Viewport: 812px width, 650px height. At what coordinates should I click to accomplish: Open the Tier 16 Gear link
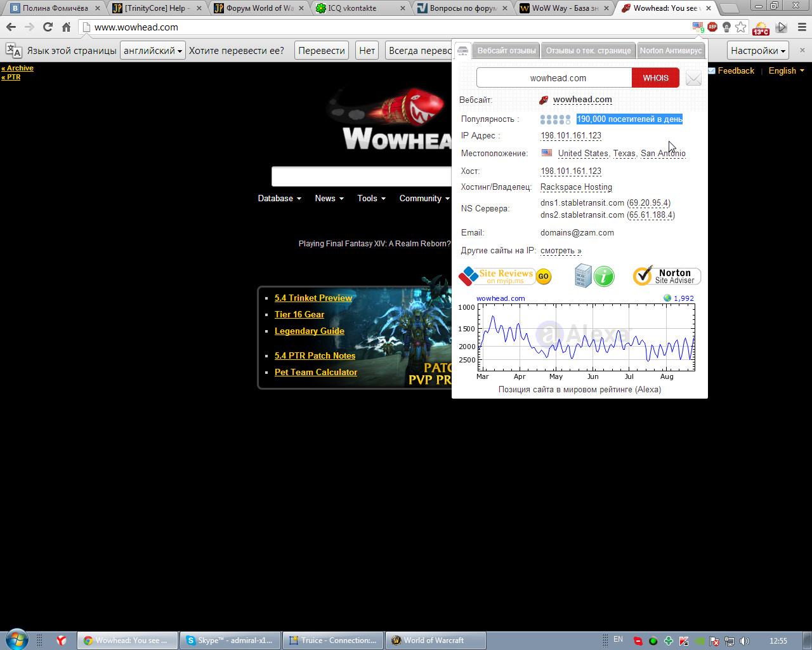[299, 314]
